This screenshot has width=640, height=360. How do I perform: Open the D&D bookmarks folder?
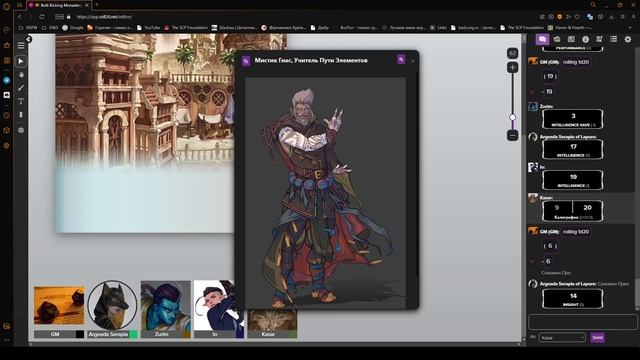click(50, 28)
